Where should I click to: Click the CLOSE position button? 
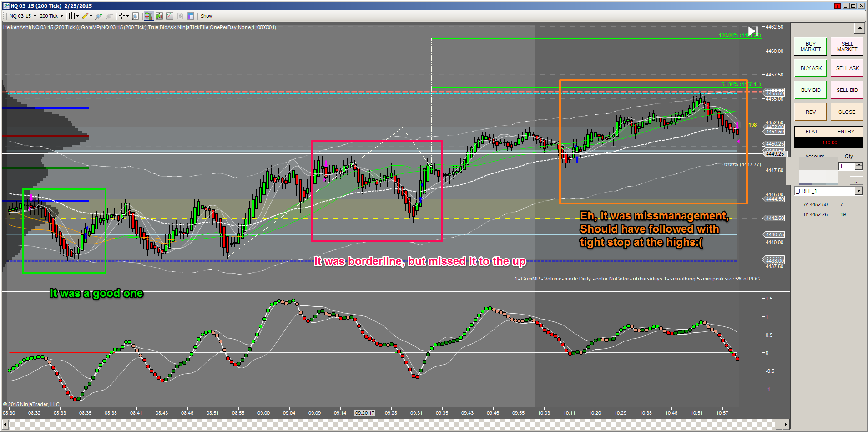pos(847,112)
